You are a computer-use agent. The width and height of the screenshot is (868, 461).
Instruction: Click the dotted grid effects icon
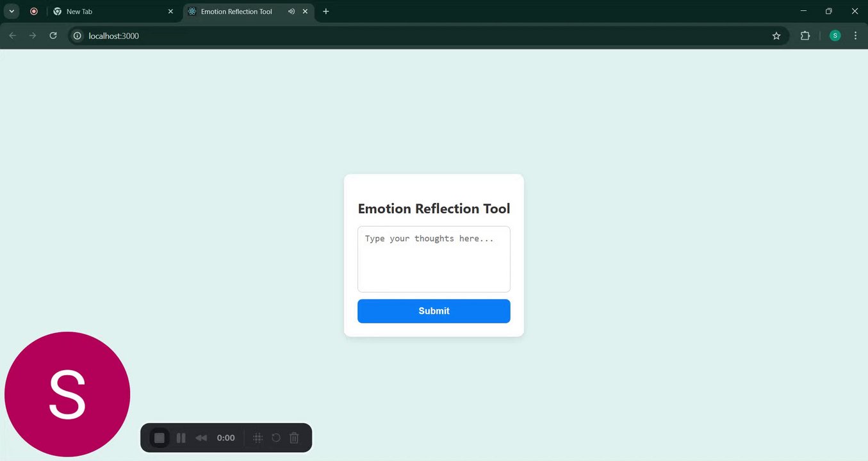point(258,438)
